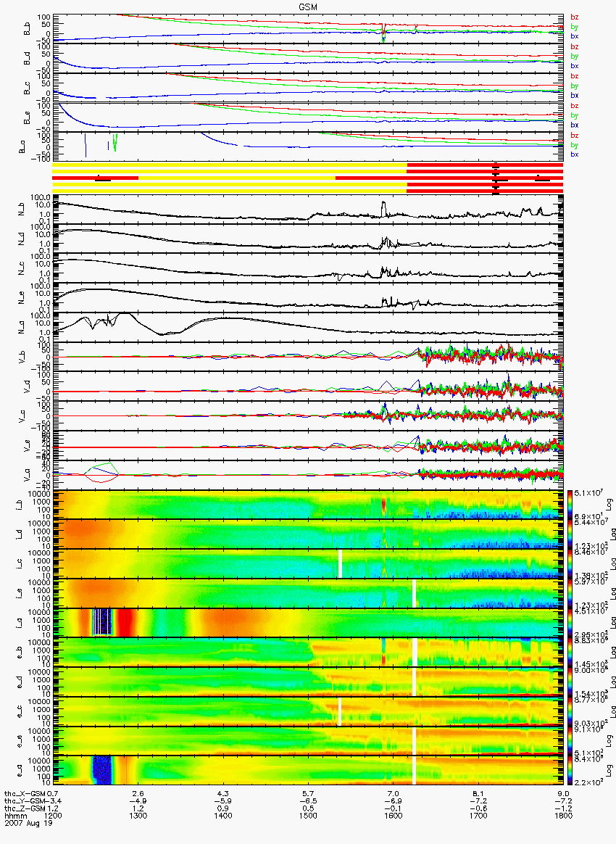Screen dimensions: 616x844
Task: Click the 1400 time tick label
Action: click(222, 816)
